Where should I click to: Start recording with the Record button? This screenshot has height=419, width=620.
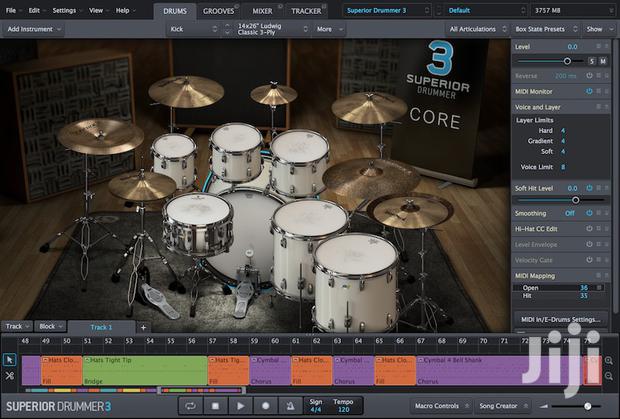[265, 406]
